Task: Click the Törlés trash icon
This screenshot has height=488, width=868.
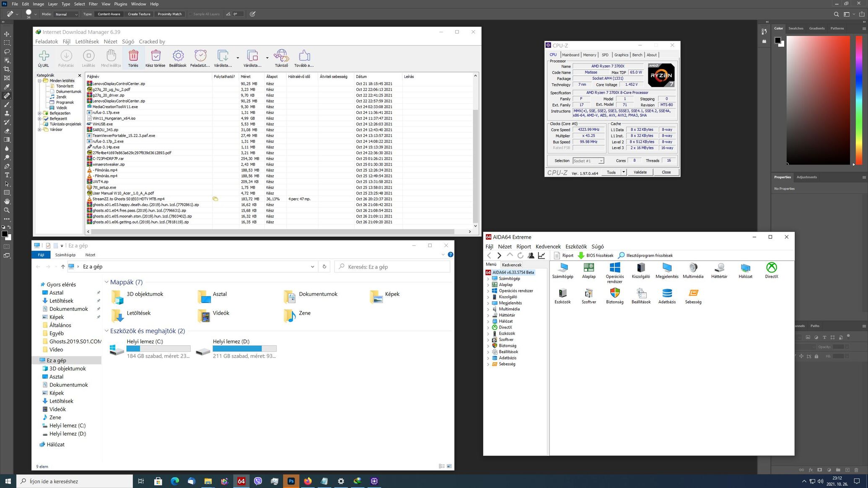Action: 133,56
